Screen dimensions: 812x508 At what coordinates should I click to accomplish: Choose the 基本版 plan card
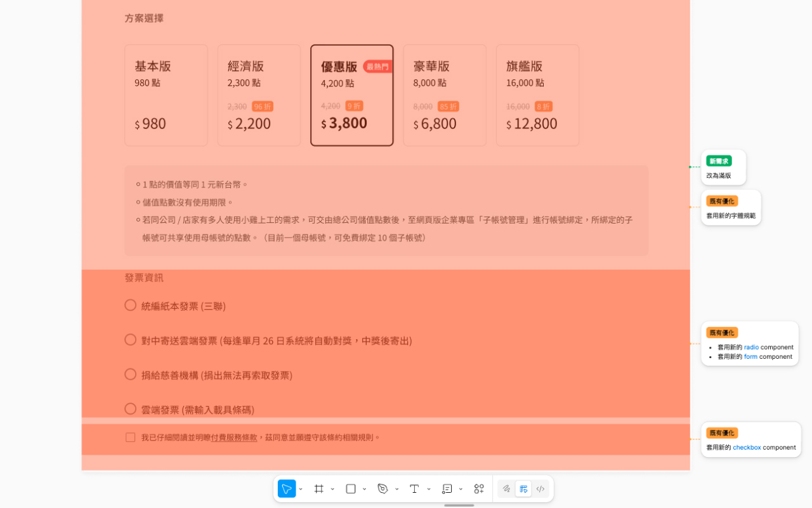[166, 95]
